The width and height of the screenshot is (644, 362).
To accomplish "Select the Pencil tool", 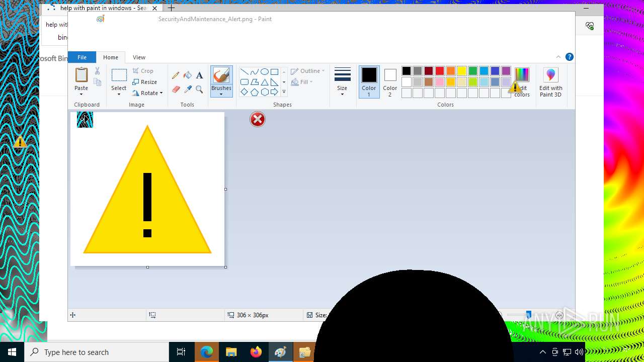I will [176, 75].
